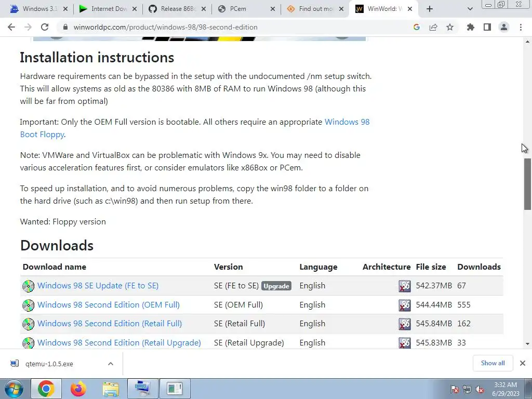Open Action Center flag tray icon

point(455,389)
